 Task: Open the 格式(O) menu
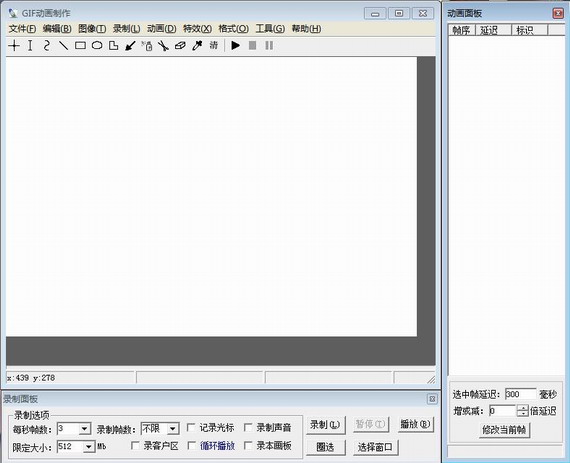[x=234, y=29]
